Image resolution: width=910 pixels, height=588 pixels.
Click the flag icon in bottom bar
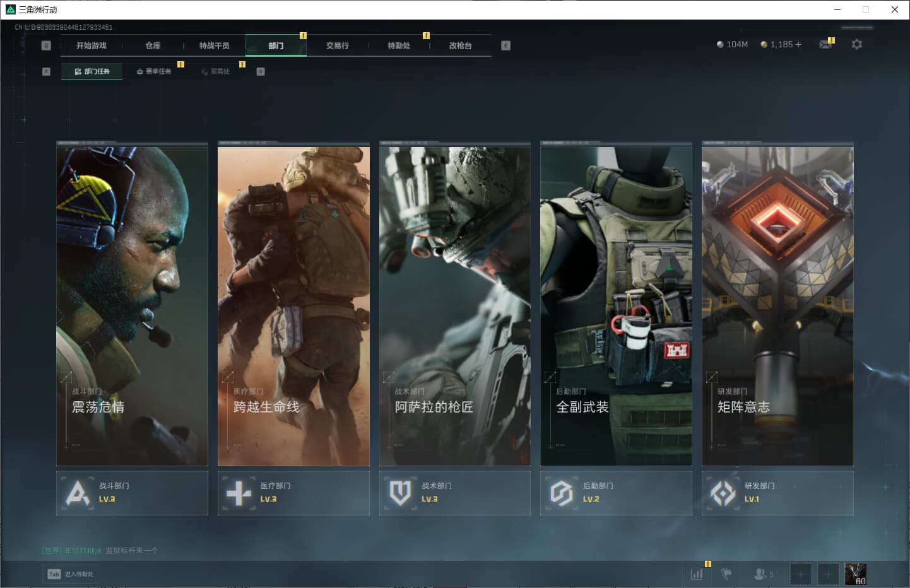tap(726, 574)
